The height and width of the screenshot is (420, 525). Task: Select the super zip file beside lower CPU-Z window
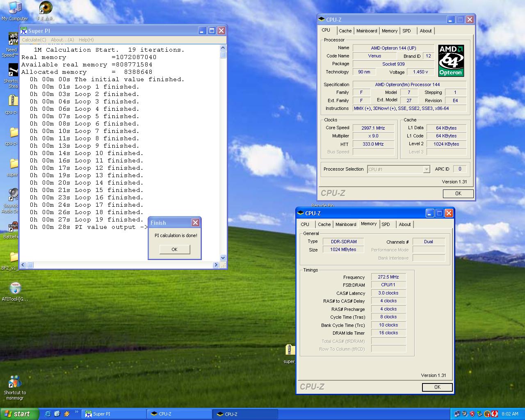(x=290, y=354)
